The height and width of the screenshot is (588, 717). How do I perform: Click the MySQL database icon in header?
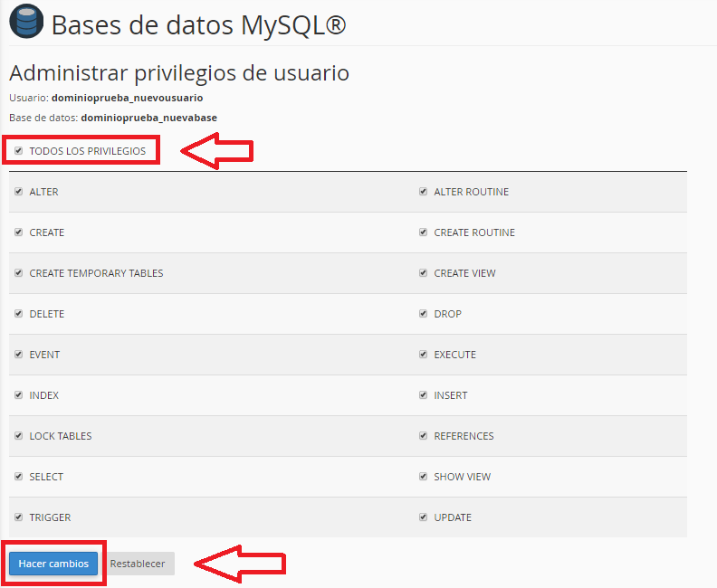point(26,21)
